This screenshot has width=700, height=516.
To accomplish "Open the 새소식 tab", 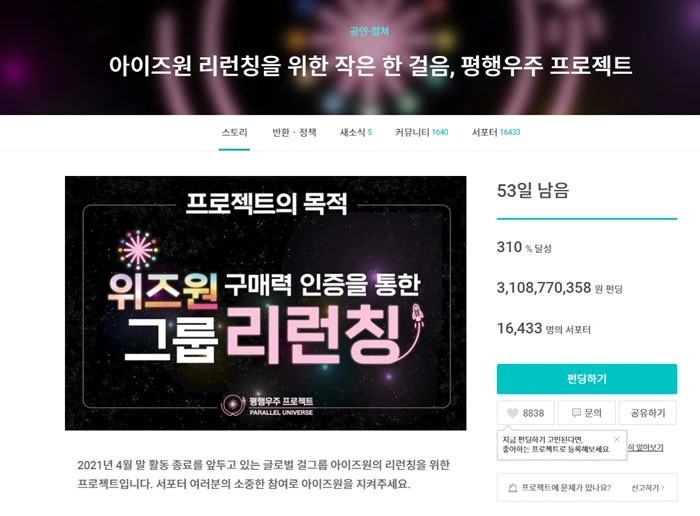I will tap(356, 132).
